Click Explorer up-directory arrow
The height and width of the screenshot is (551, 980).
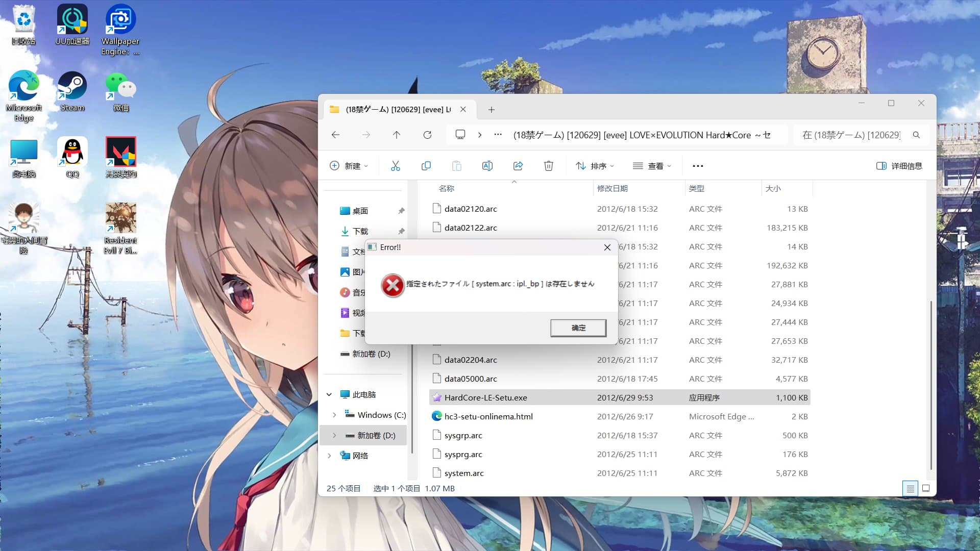(397, 135)
